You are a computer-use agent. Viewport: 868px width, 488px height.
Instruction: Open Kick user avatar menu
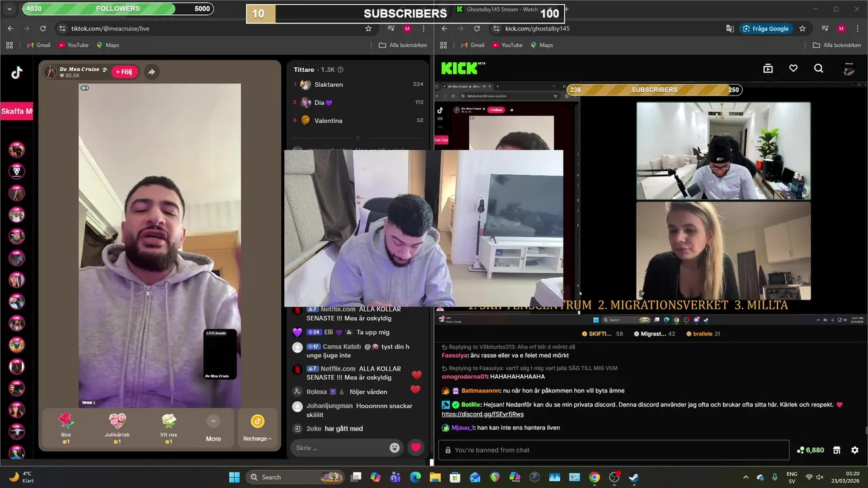848,68
